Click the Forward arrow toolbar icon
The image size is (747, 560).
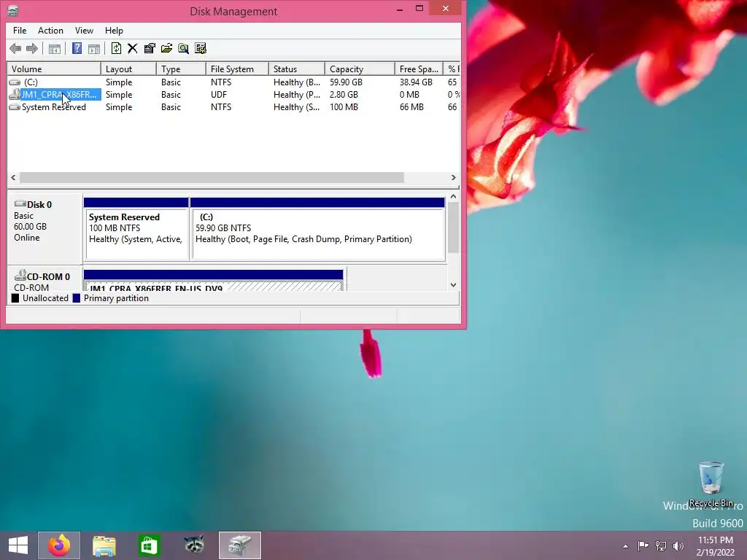pos(32,48)
